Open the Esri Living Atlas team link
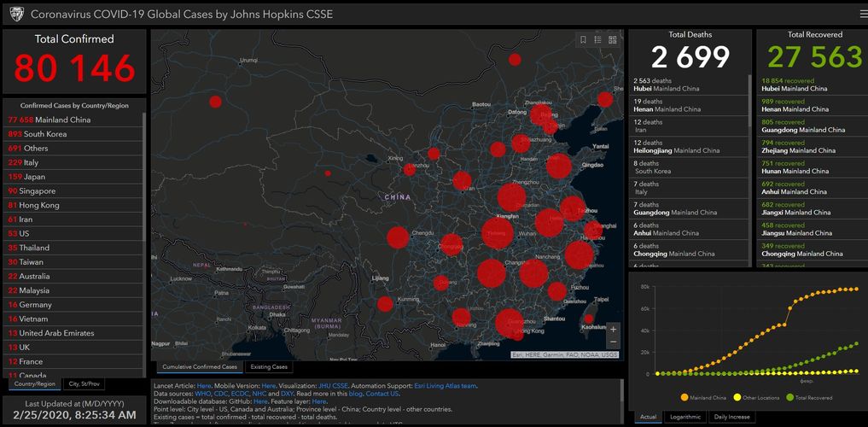 [444, 386]
